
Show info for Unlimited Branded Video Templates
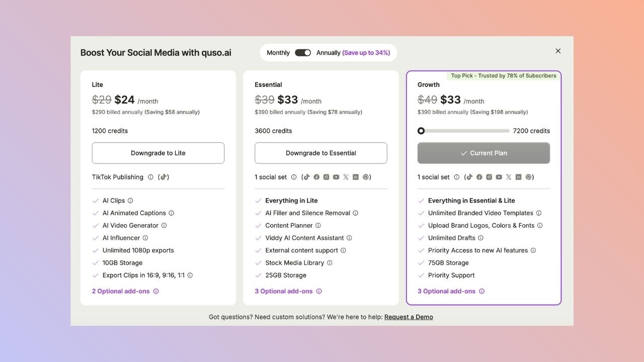point(539,213)
